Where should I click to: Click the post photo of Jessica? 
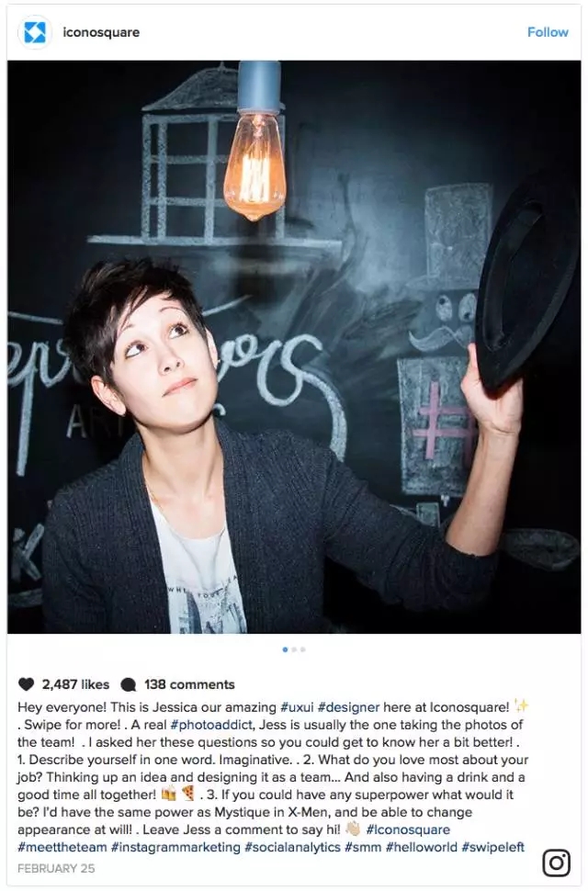294,347
